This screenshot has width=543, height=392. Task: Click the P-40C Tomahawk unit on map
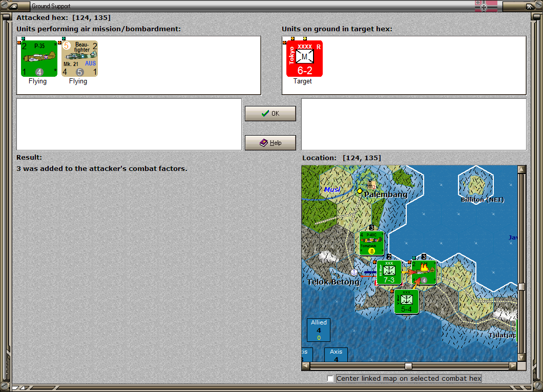(371, 243)
